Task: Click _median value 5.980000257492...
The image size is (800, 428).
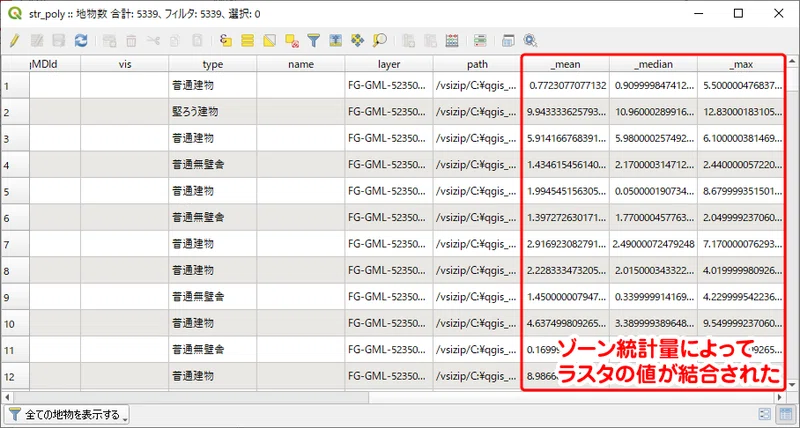Action: coord(655,138)
